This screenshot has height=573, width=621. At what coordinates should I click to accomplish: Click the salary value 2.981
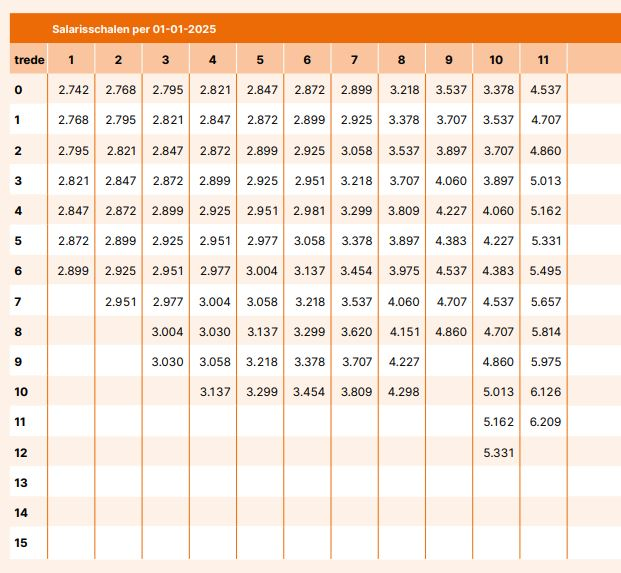pyautogui.click(x=309, y=211)
